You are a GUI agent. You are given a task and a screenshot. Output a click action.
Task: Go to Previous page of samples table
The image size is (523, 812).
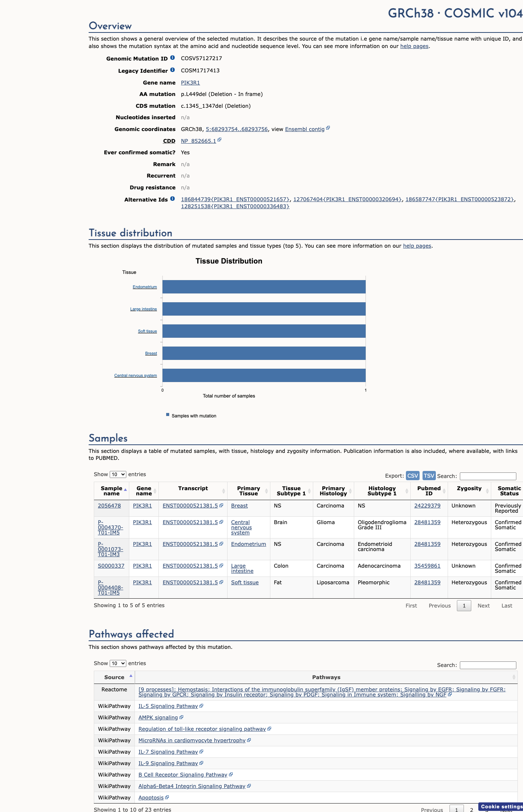440,606
